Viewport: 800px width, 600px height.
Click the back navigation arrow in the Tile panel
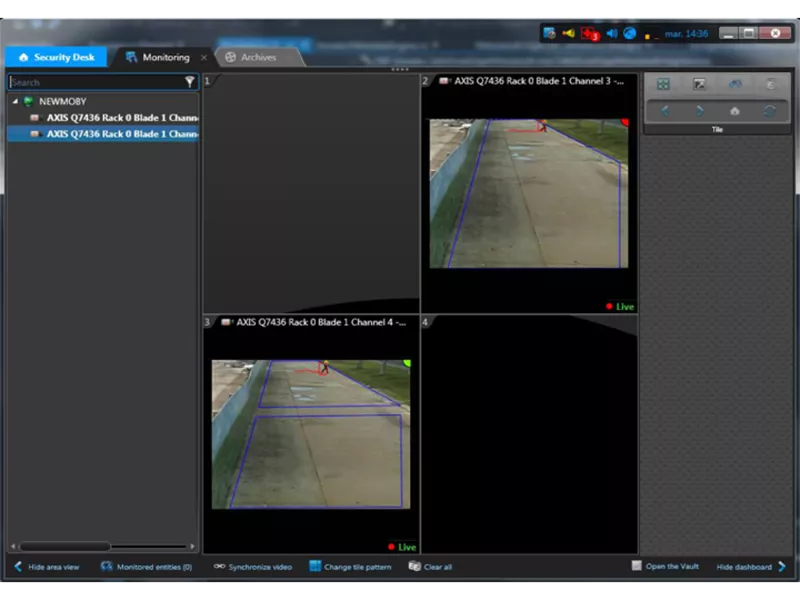(663, 111)
